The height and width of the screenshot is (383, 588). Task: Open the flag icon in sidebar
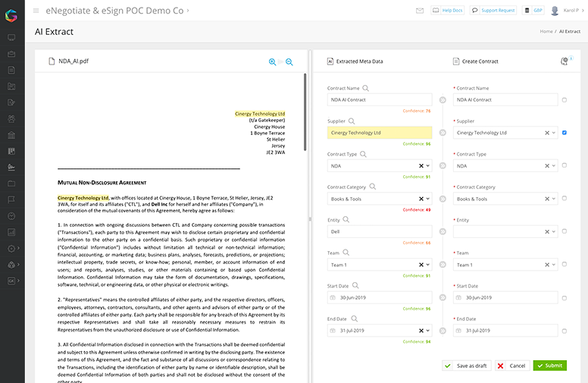click(x=11, y=199)
